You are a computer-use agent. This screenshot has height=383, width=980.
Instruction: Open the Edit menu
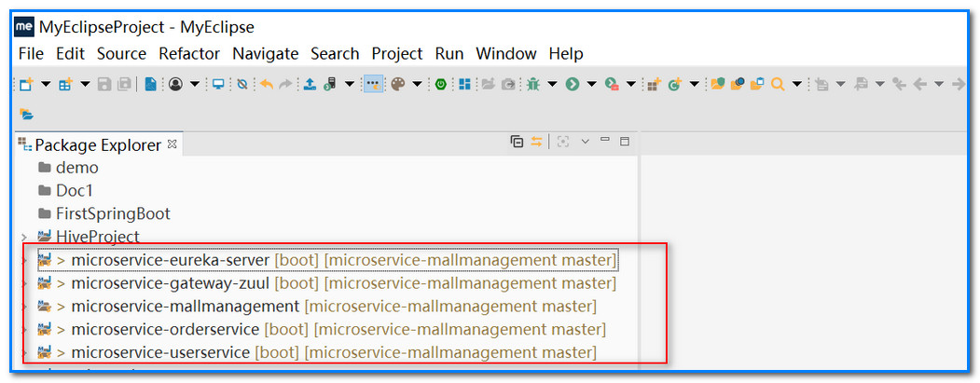point(70,54)
